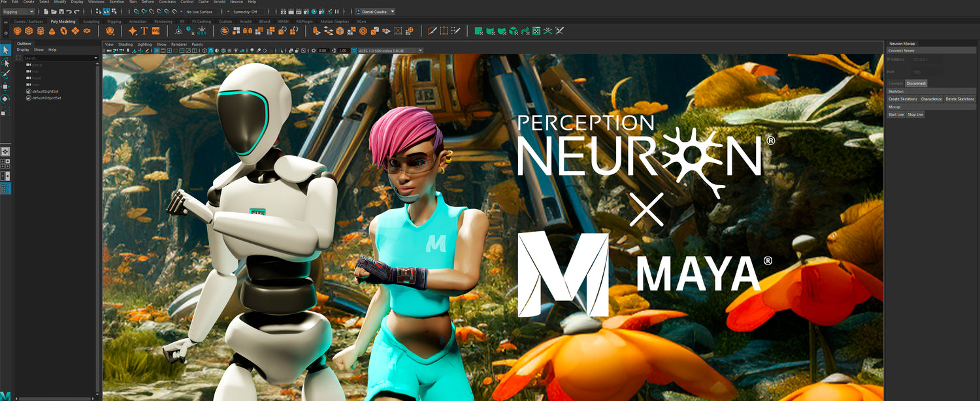
Task: Open the Daniel Cuadra account dropdown
Action: coord(375,12)
